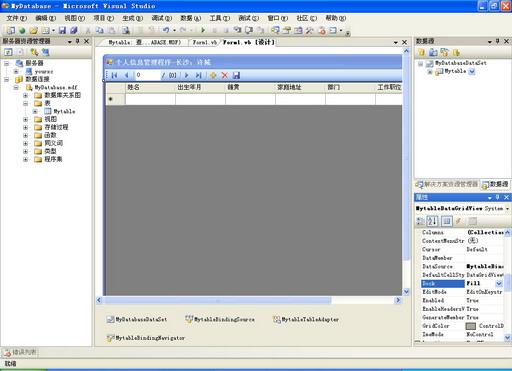Click the Add New Data Source icon
Image resolution: width=512 pixels, height=371 pixels.
click(422, 52)
